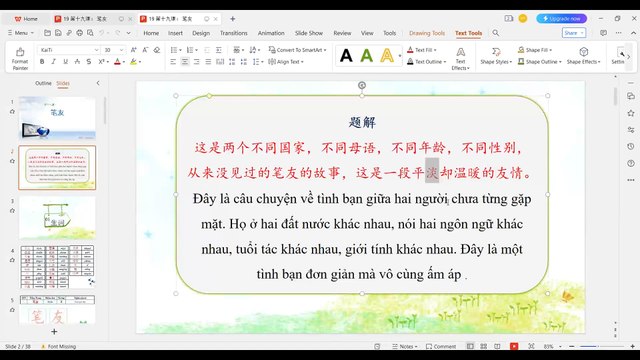Open print preview icon

point(90,33)
